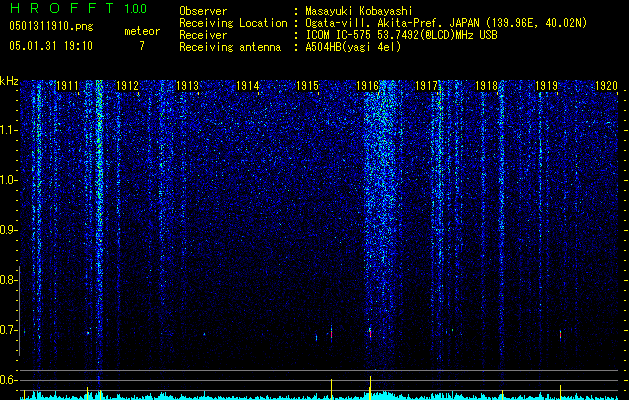Click time marker 1912

127,86
